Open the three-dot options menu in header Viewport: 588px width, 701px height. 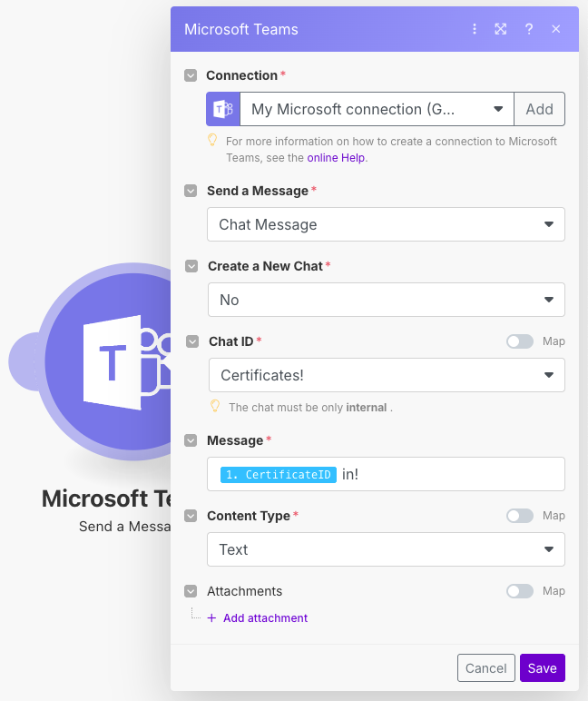[474, 29]
